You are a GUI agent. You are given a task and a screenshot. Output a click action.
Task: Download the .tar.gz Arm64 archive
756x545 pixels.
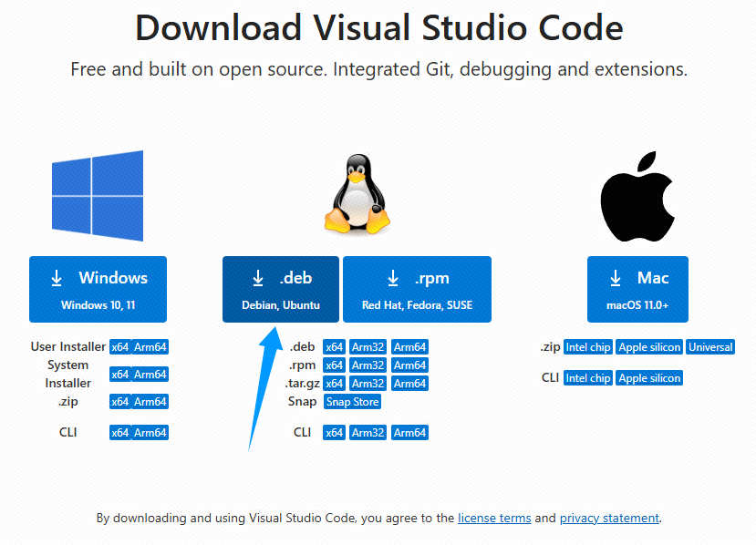click(x=409, y=384)
